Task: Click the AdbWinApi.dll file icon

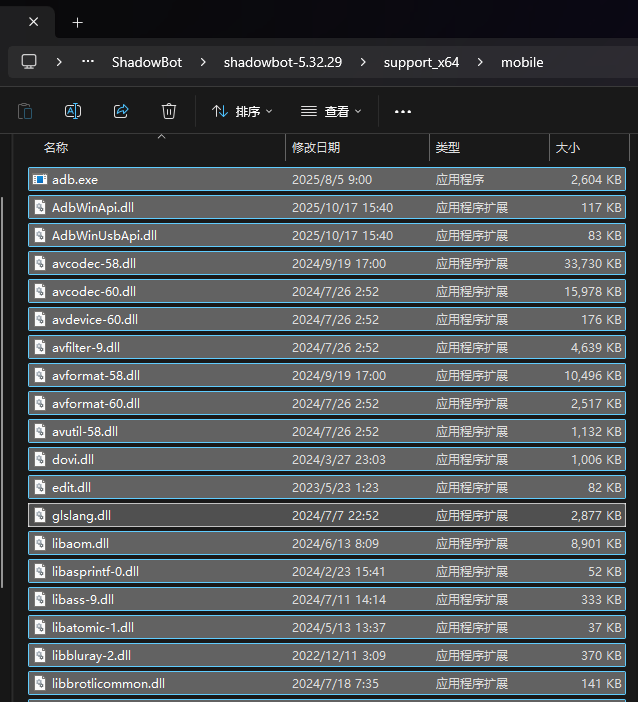Action: click(x=40, y=207)
